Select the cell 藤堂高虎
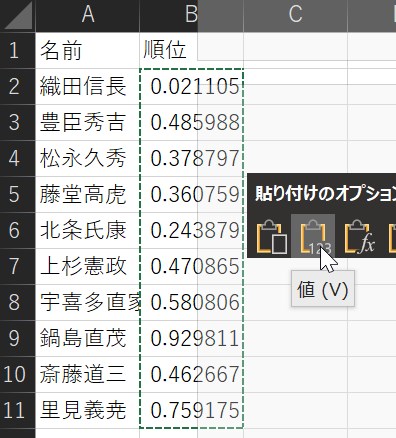The height and width of the screenshot is (438, 396). click(87, 194)
